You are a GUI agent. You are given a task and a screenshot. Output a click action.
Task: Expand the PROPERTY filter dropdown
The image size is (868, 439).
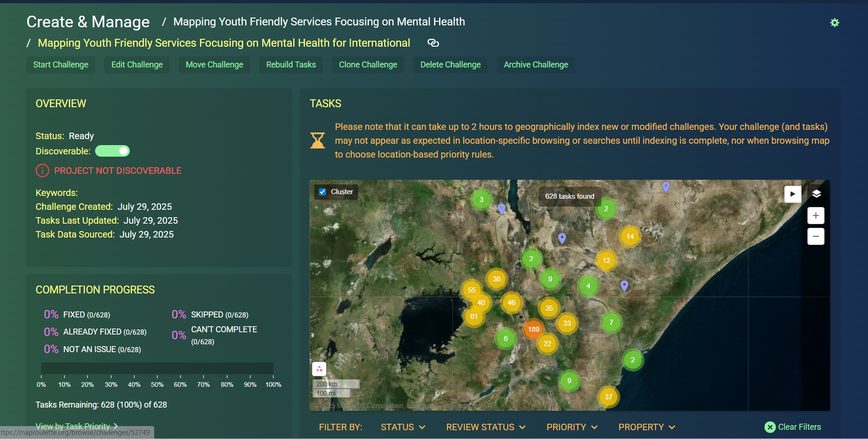pyautogui.click(x=647, y=427)
